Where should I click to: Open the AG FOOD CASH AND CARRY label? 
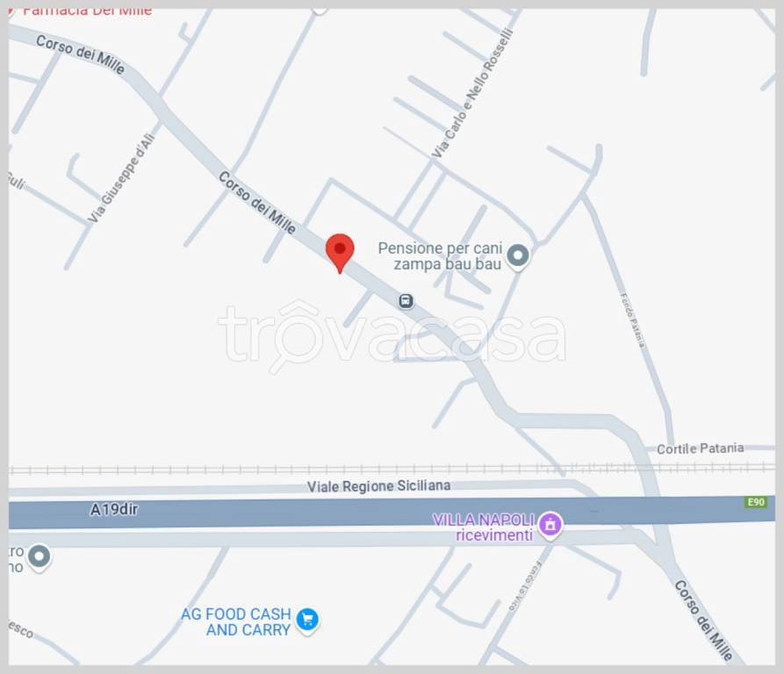(x=236, y=621)
